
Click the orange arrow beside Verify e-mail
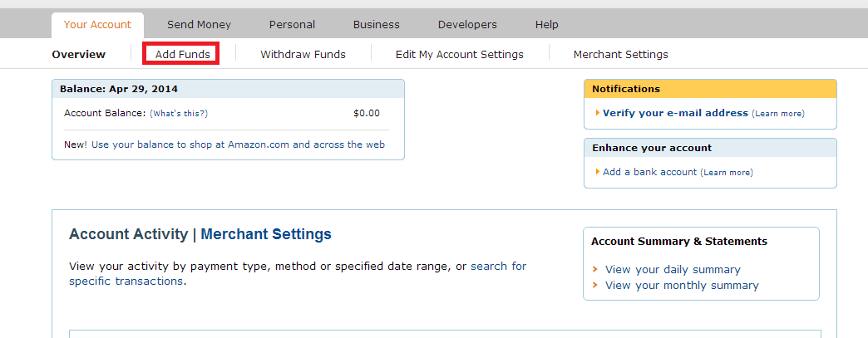point(598,113)
